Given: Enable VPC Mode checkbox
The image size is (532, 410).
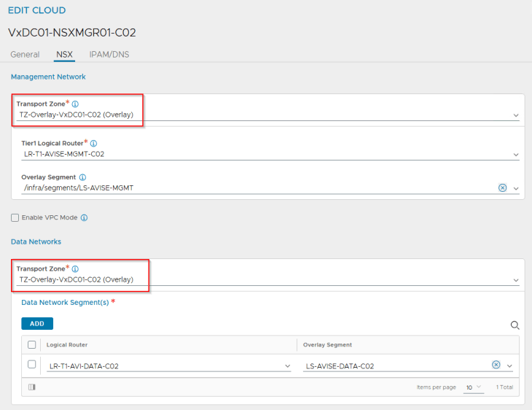Looking at the screenshot, I should click(15, 217).
